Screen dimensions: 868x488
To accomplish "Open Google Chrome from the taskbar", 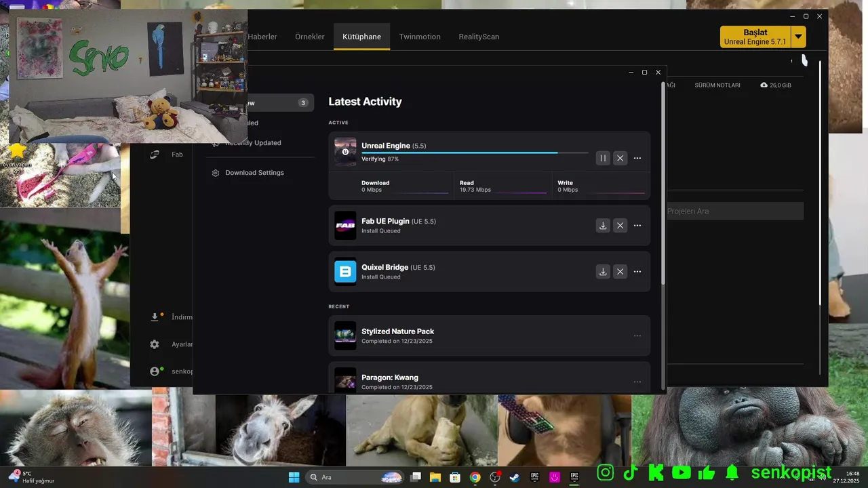I will tap(475, 477).
